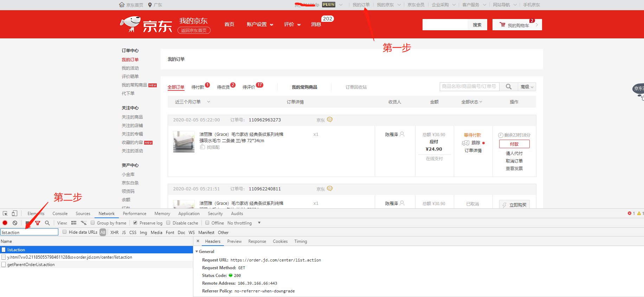The image size is (644, 297).
Task: Expand the 高级 advanced search dropdown
Action: coord(527,87)
